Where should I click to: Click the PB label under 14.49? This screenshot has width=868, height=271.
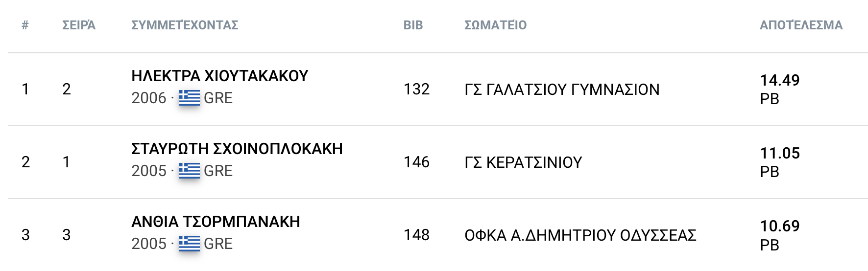point(769,99)
